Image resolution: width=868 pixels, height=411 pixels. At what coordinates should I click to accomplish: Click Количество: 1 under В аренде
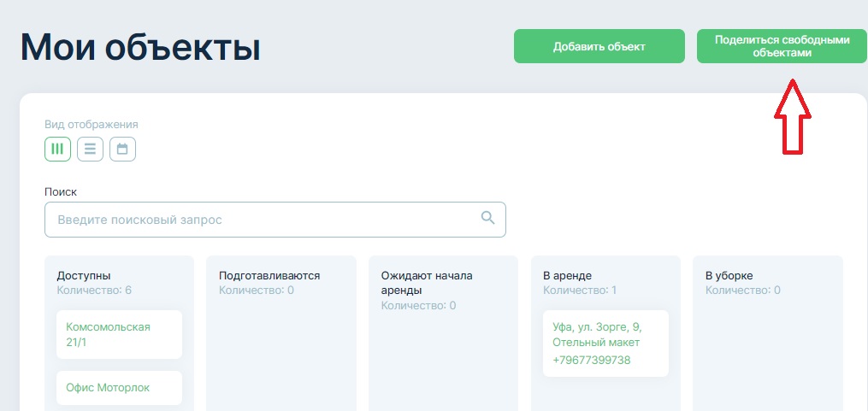pyautogui.click(x=580, y=291)
